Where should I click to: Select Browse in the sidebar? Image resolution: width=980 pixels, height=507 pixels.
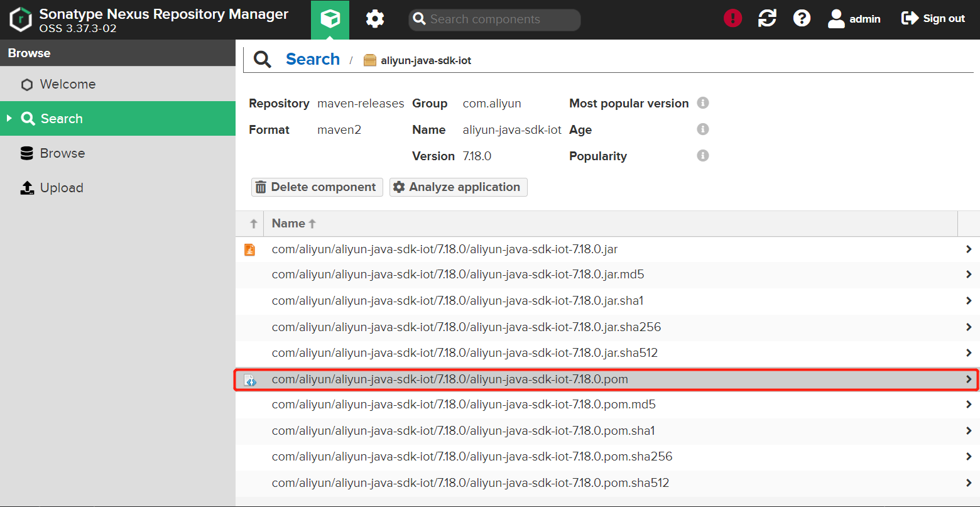pyautogui.click(x=117, y=153)
